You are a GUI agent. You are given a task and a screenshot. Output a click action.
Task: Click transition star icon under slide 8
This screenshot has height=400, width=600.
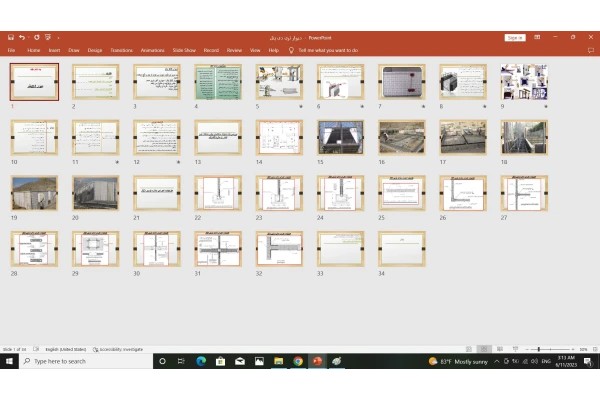tap(484, 106)
